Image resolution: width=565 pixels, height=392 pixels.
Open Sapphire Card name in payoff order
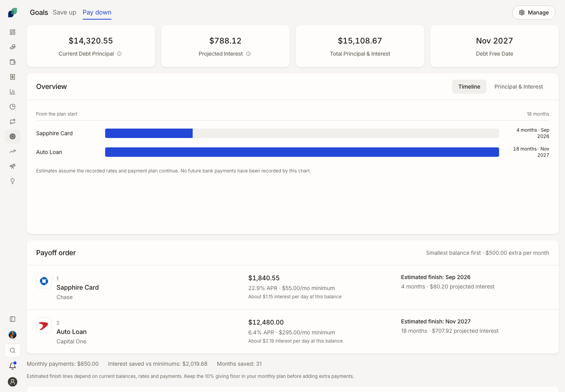click(78, 287)
